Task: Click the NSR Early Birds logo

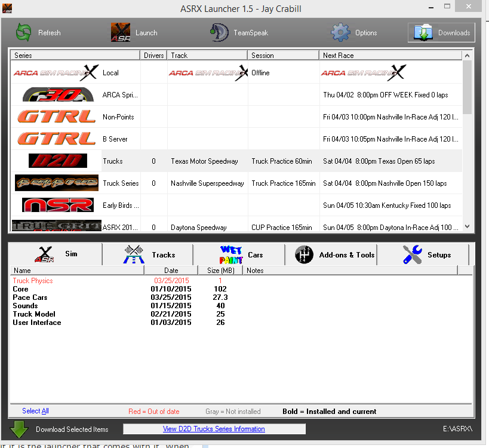Action: pyautogui.click(x=56, y=205)
